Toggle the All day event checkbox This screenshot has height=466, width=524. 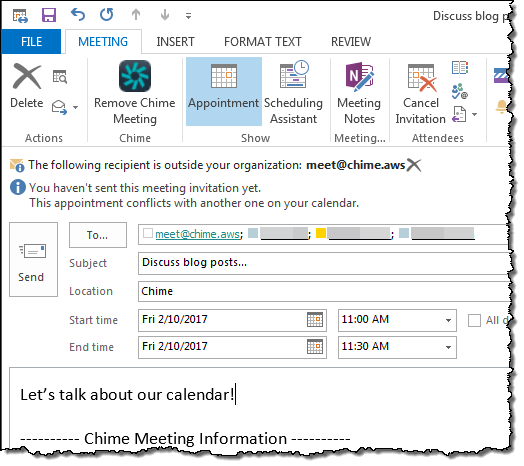coord(474,320)
